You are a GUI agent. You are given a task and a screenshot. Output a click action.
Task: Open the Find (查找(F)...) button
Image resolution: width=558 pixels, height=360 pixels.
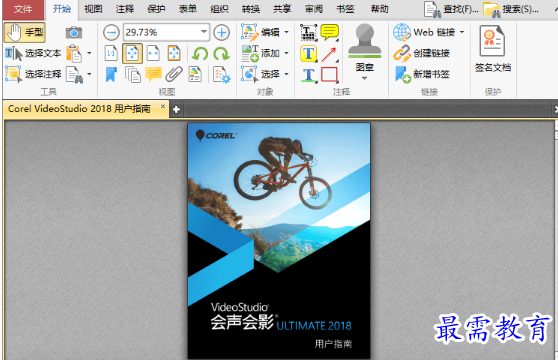click(451, 9)
